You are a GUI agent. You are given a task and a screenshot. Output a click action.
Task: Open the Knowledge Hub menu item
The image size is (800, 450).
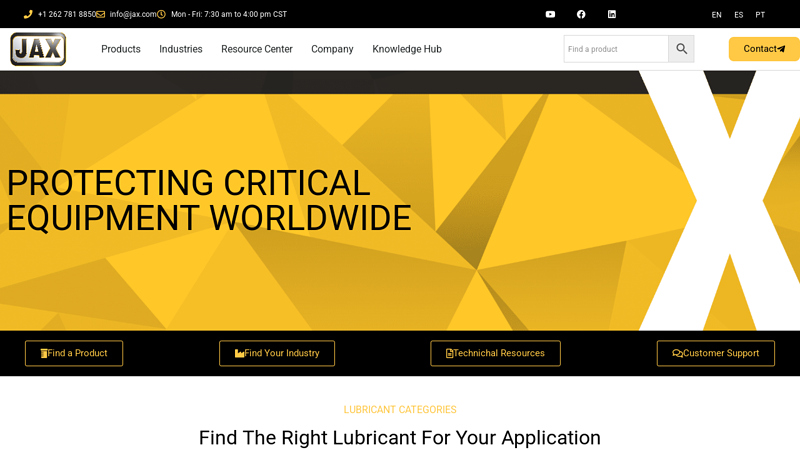406,49
